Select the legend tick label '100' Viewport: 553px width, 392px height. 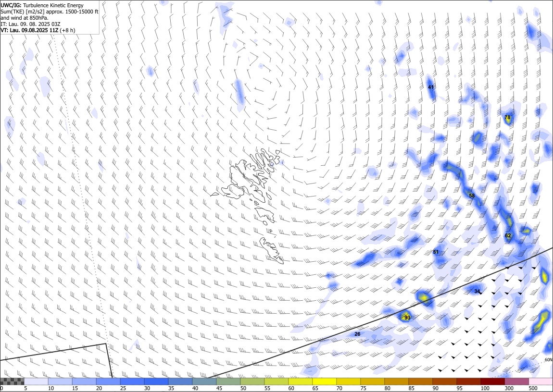[x=485, y=388]
